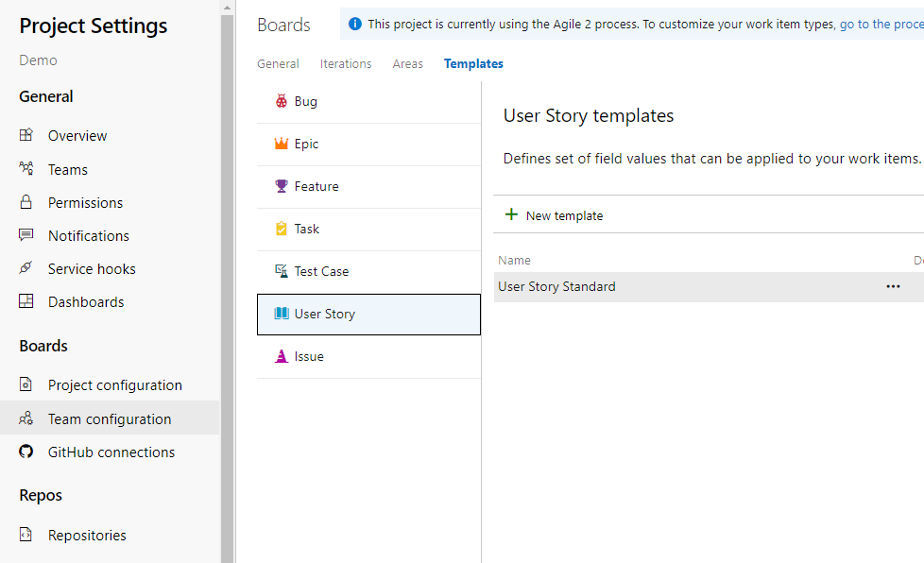The image size is (924, 563).
Task: Open Project configuration in the sidebar
Action: point(114,385)
